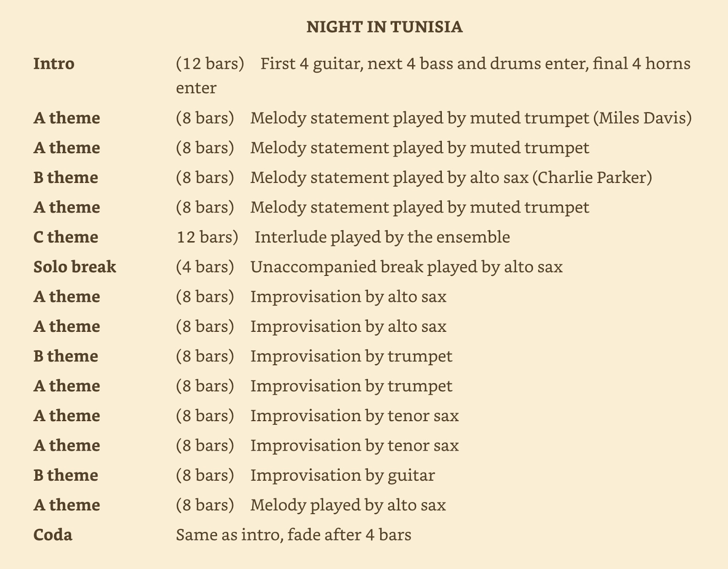
Task: Select 'Melody played by alto sax' line
Action: pos(348,505)
